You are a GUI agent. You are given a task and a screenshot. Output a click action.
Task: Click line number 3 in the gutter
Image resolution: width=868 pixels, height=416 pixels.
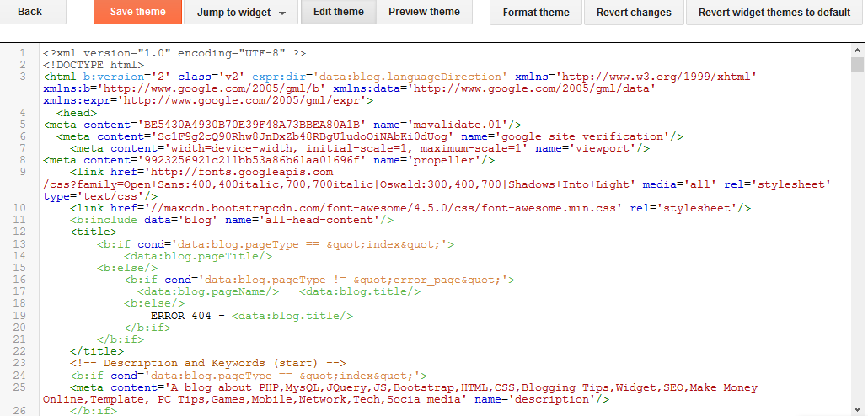[x=23, y=77]
